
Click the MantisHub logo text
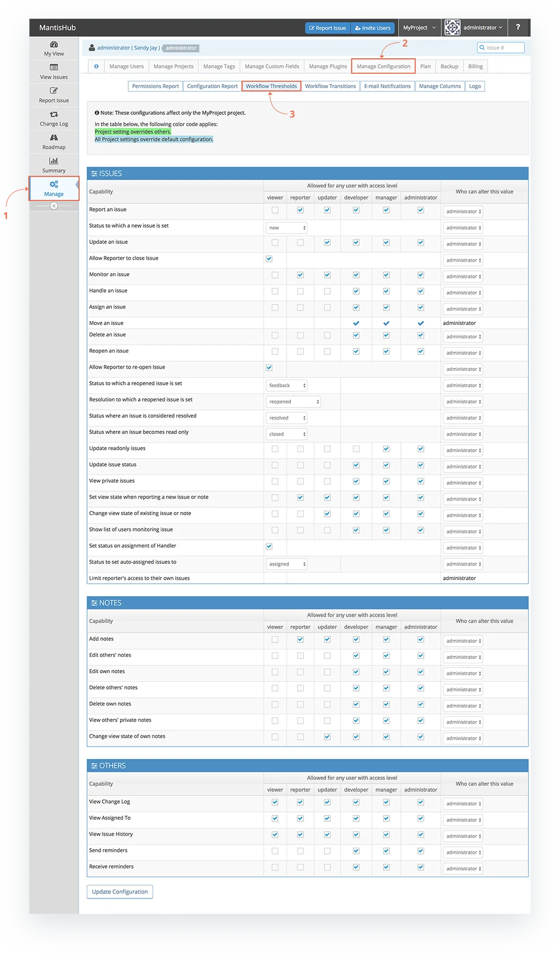coord(57,28)
